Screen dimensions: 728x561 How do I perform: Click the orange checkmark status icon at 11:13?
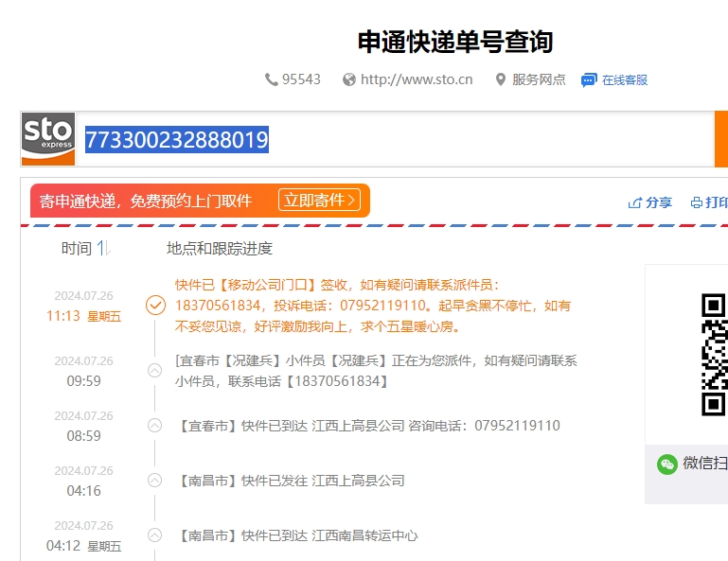(x=155, y=306)
